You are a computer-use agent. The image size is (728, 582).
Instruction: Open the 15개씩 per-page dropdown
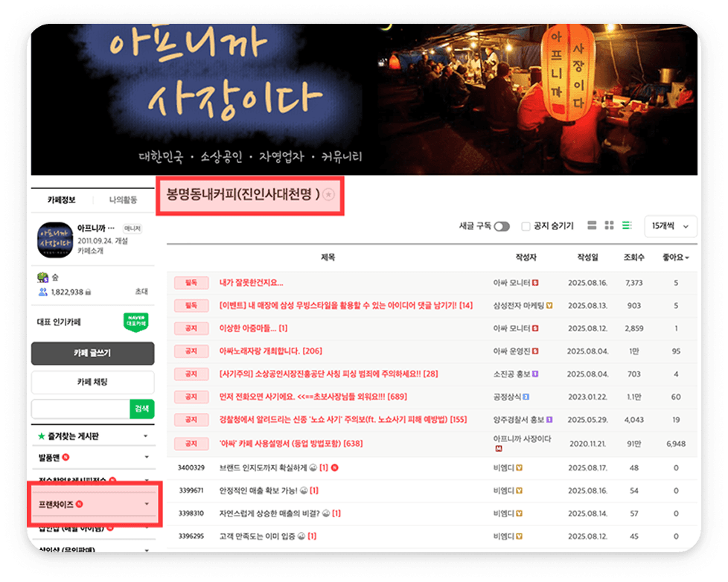[670, 226]
